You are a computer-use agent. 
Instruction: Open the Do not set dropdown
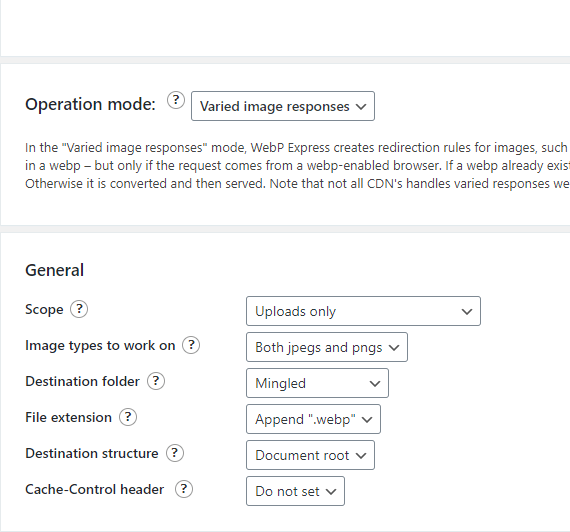point(295,491)
